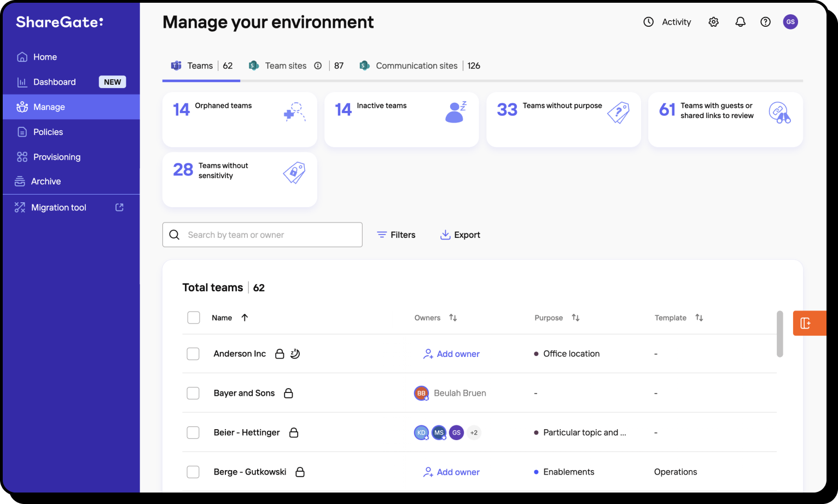Viewport: 838px width, 504px height.
Task: Click the table vertical scrollbar
Action: [x=779, y=334]
